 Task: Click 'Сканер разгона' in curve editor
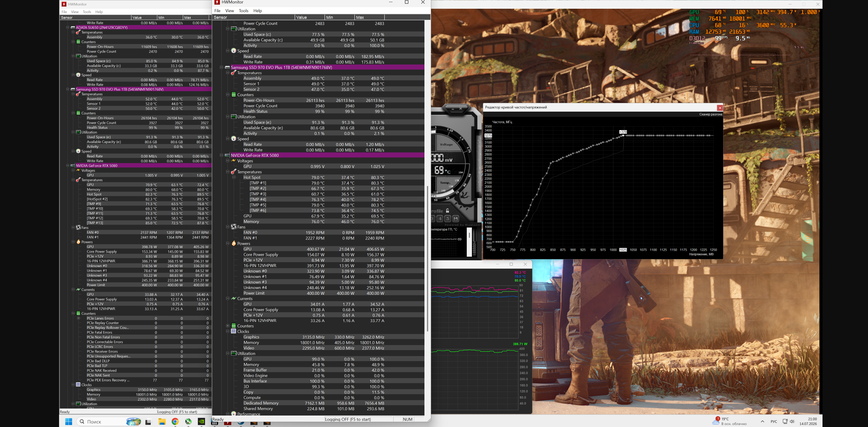(711, 114)
